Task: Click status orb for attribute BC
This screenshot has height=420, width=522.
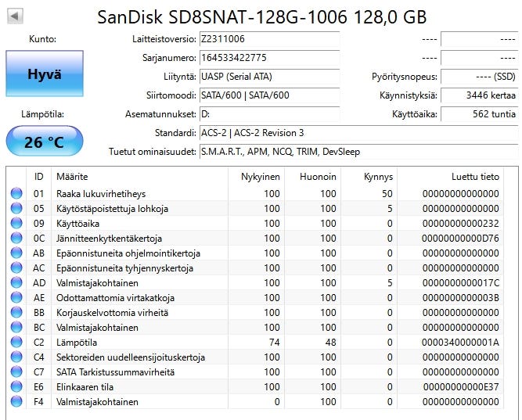Action: click(x=16, y=327)
